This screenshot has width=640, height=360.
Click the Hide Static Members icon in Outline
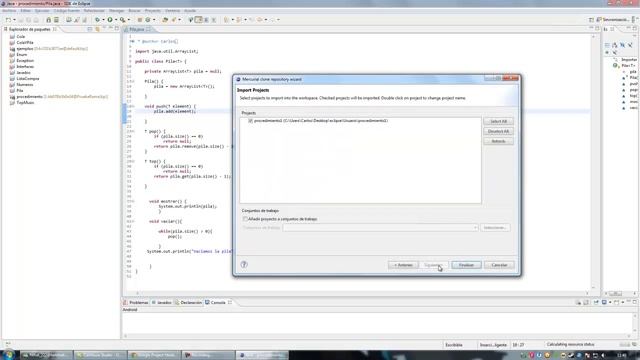(x=630, y=45)
